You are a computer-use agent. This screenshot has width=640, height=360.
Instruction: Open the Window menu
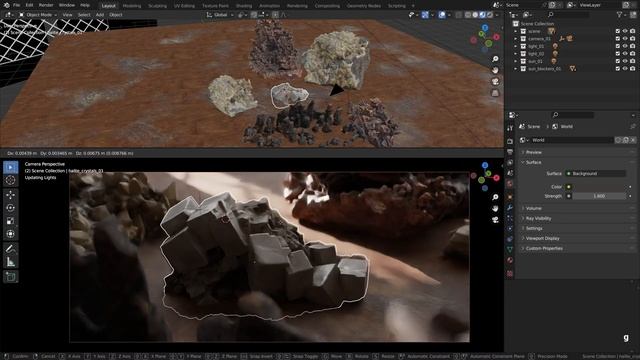pos(67,5)
